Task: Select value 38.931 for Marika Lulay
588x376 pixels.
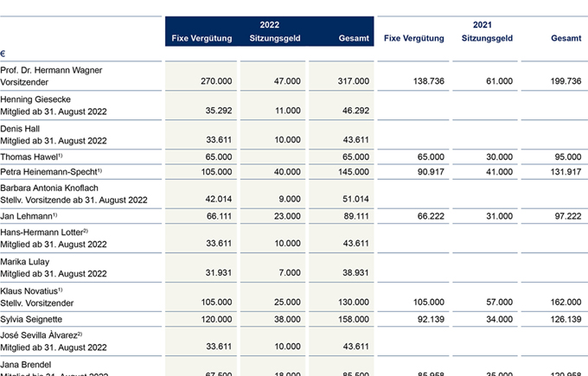Action: pos(355,273)
